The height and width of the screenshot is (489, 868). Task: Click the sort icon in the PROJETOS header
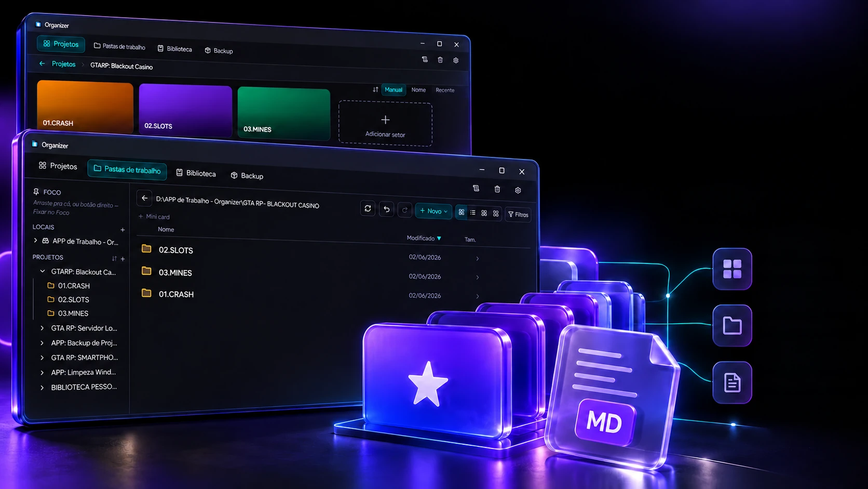pyautogui.click(x=114, y=258)
